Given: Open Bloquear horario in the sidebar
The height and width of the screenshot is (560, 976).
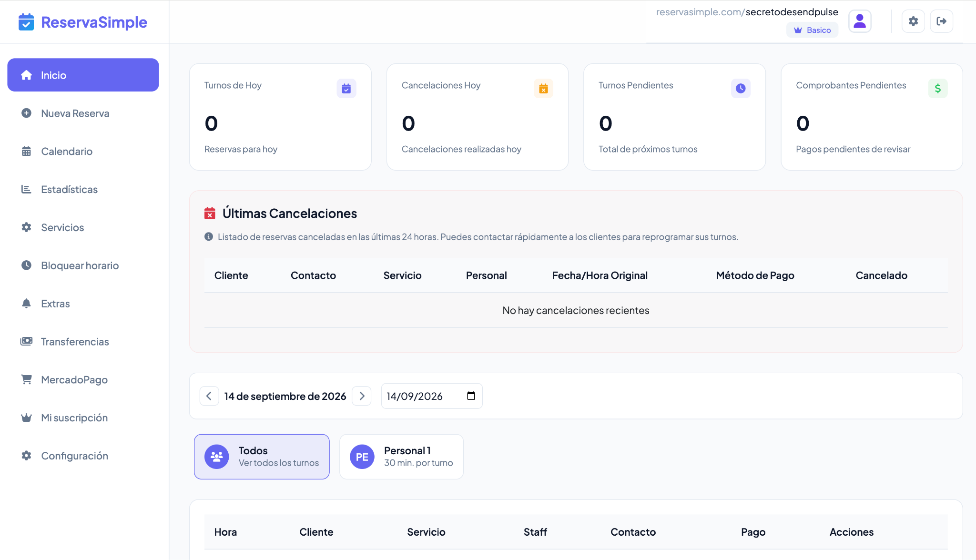Looking at the screenshot, I should (83, 265).
